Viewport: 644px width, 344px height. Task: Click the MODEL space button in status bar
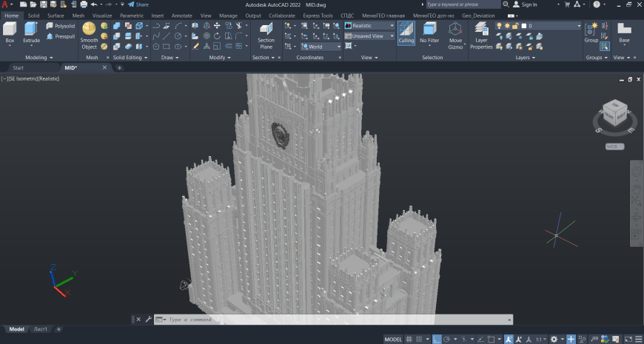click(393, 340)
